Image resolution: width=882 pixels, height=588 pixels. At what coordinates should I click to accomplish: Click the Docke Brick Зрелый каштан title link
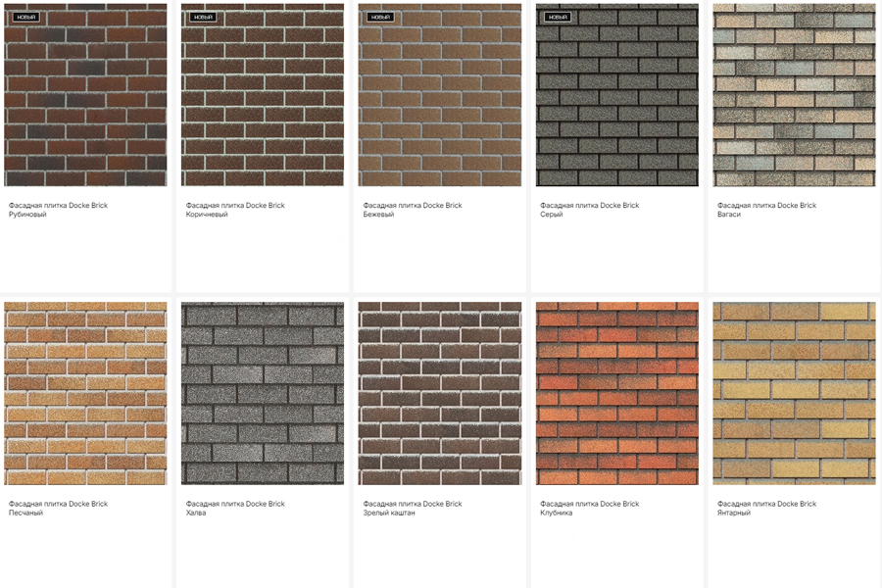[413, 508]
